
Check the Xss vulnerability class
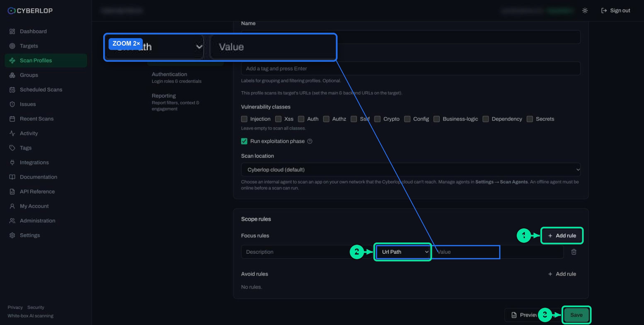tap(278, 119)
